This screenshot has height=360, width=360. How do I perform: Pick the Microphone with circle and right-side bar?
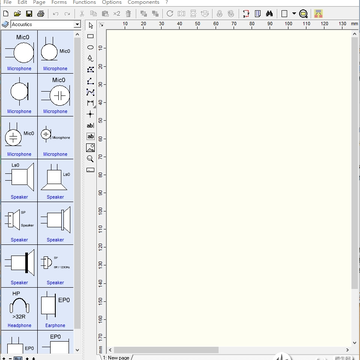tap(19, 95)
